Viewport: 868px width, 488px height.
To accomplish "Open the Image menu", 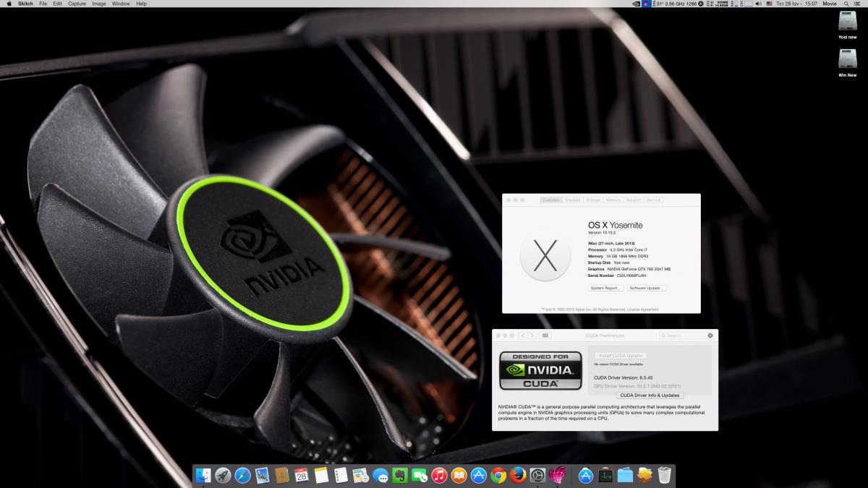I will 98,4.
